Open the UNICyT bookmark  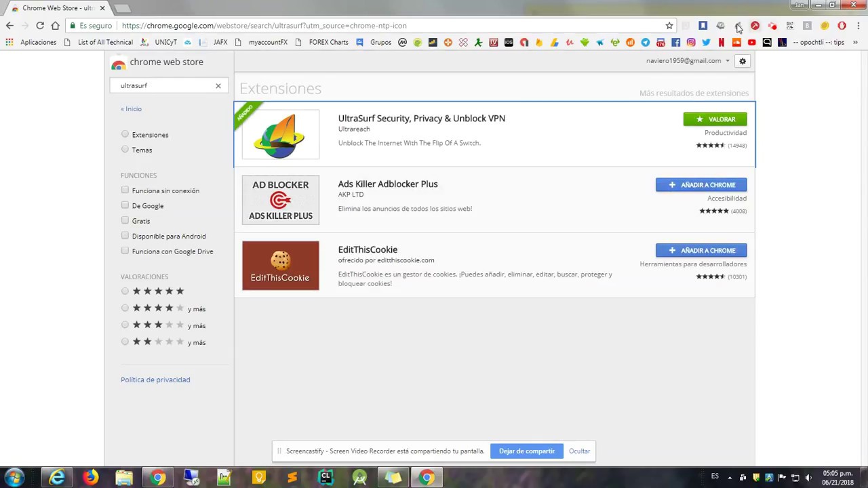(x=159, y=42)
